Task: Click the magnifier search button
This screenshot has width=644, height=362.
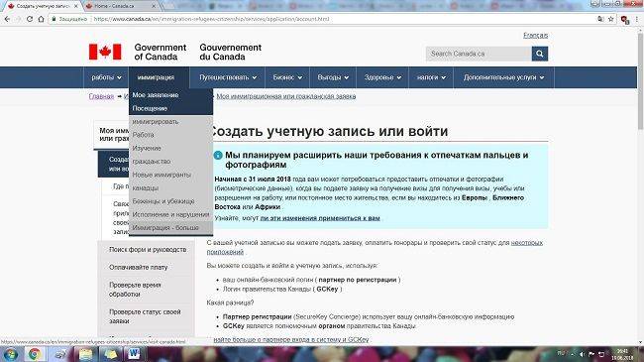Action: coord(540,54)
